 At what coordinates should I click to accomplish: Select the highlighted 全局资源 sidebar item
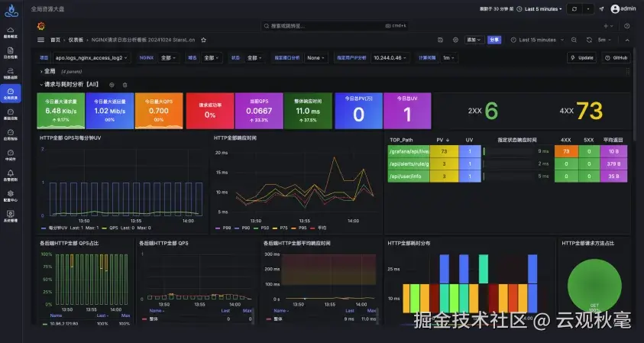pyautogui.click(x=11, y=94)
